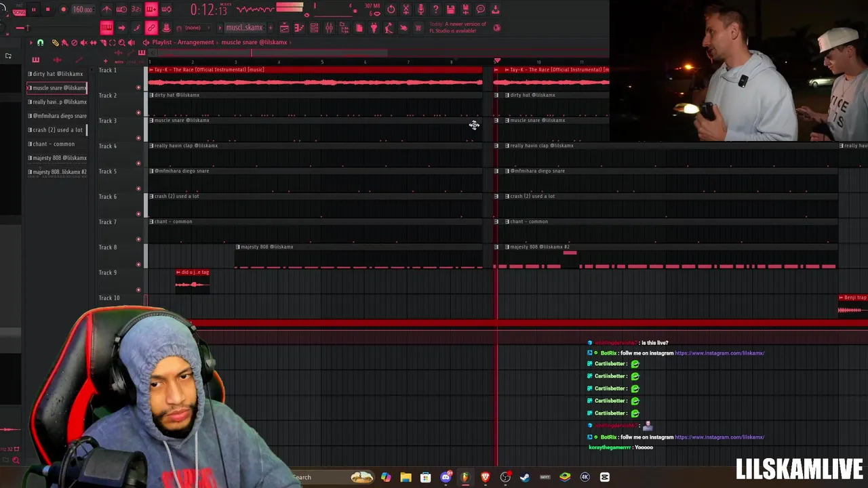Screen dimensions: 868x488
Task: Click the Tay-K The Race audio clip menu
Action: (151, 70)
